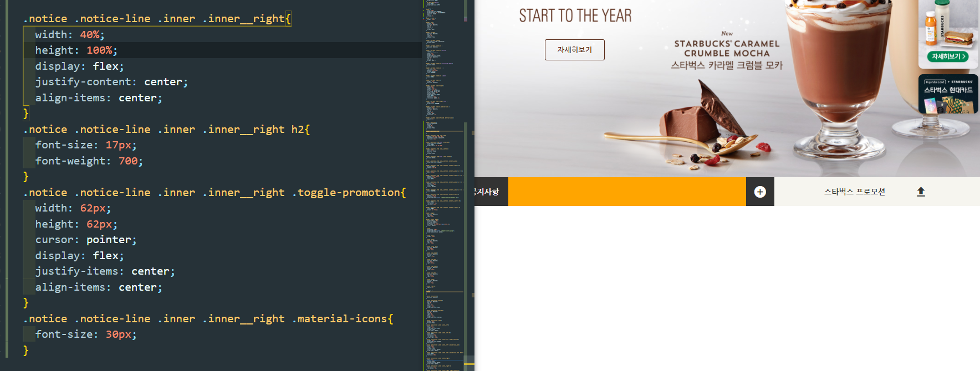Click the upload arrow icon beside 스타벅스 프로모션
Image resolution: width=980 pixels, height=371 pixels.
pyautogui.click(x=921, y=192)
